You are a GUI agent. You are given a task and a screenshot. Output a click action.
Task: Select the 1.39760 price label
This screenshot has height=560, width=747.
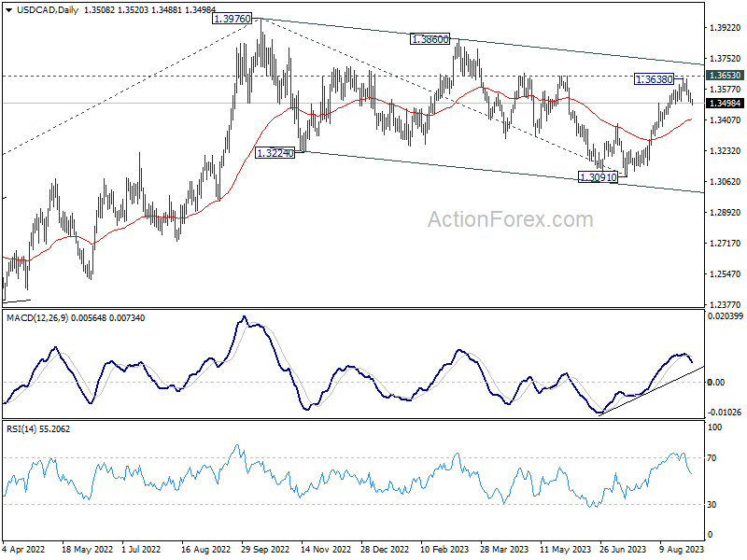coord(232,19)
